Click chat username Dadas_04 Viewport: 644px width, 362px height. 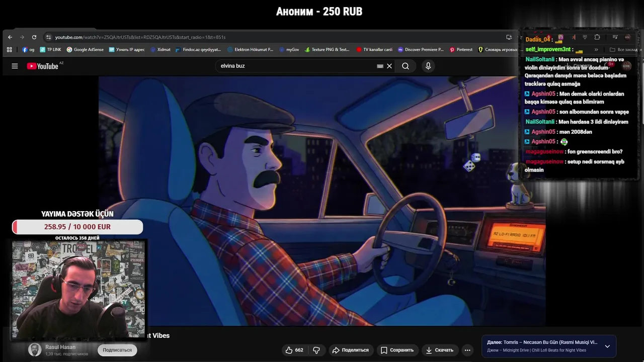[x=538, y=39]
